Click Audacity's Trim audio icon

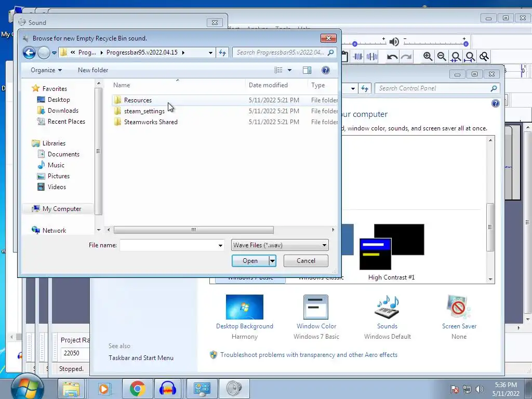358,57
